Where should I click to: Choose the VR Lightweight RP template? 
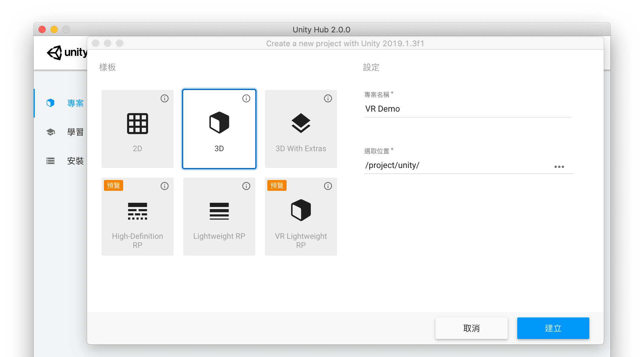click(301, 217)
